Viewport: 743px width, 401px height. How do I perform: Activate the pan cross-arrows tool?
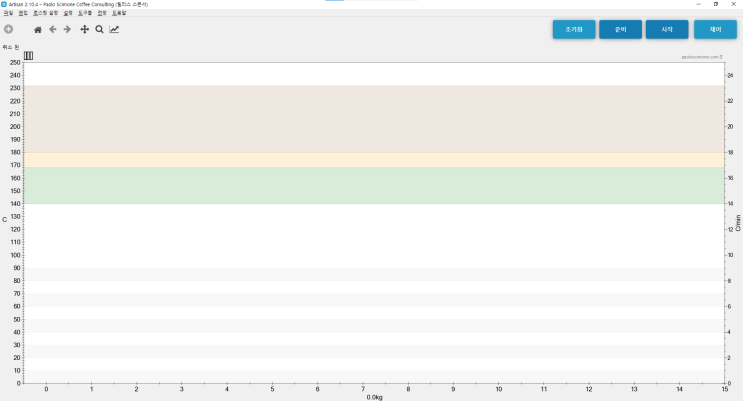(x=84, y=29)
